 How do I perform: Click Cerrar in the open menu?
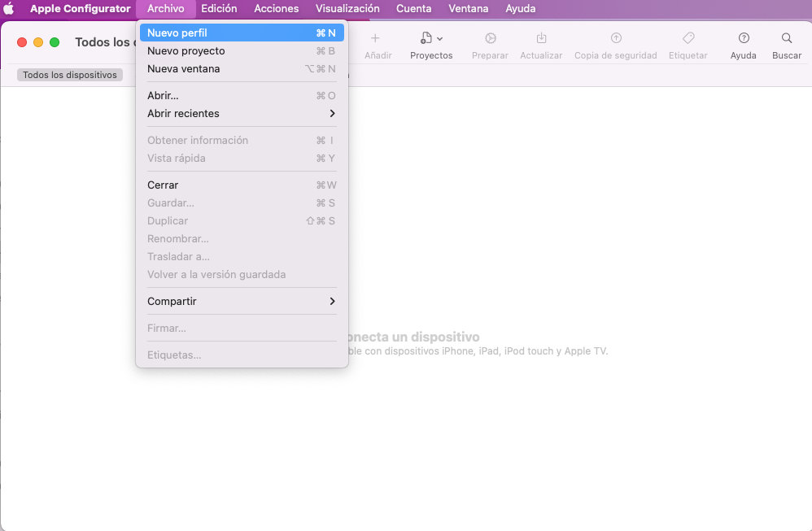[162, 185]
